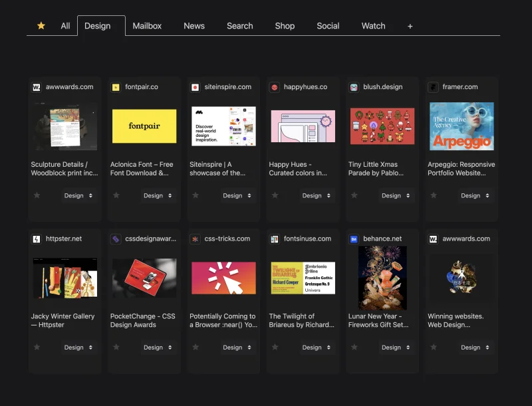Star the Happy Hues card
The image size is (532, 406).
[275, 195]
